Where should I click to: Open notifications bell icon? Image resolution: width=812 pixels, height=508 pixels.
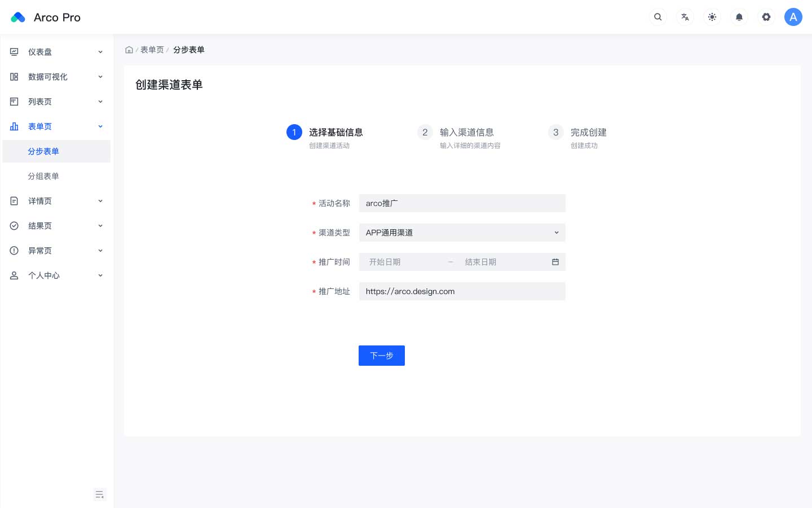tap(739, 17)
